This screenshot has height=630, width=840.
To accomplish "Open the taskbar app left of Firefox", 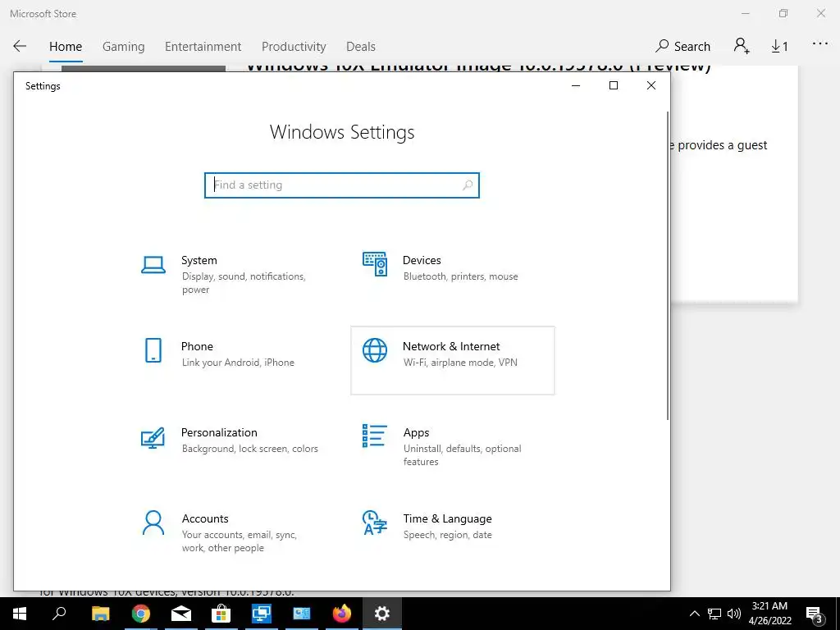I will pos(302,614).
